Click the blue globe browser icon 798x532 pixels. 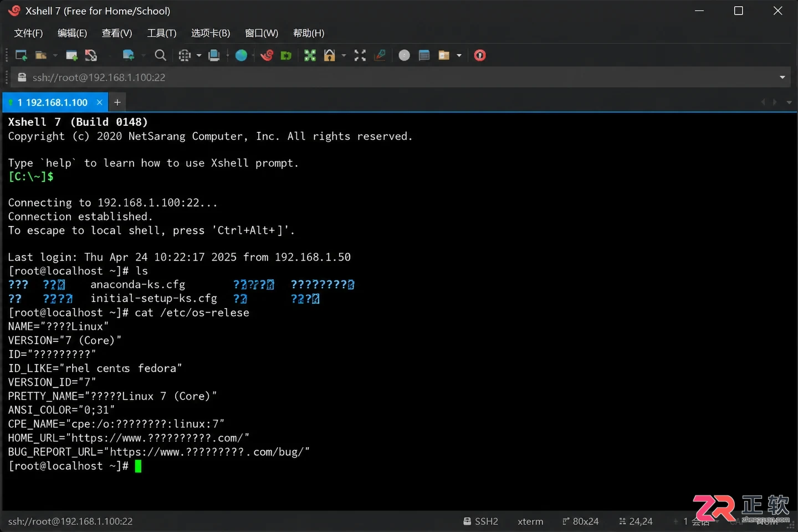coord(241,55)
